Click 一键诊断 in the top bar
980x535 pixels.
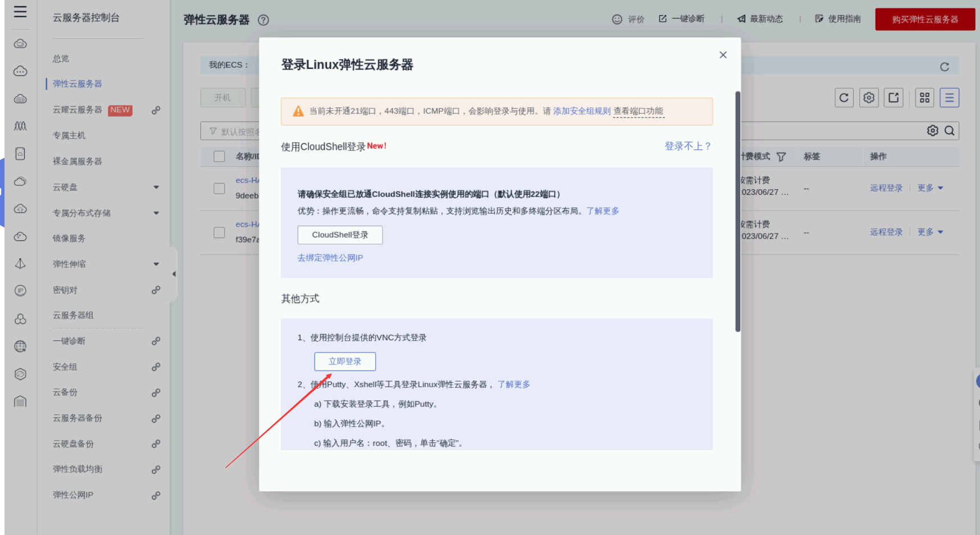681,19
